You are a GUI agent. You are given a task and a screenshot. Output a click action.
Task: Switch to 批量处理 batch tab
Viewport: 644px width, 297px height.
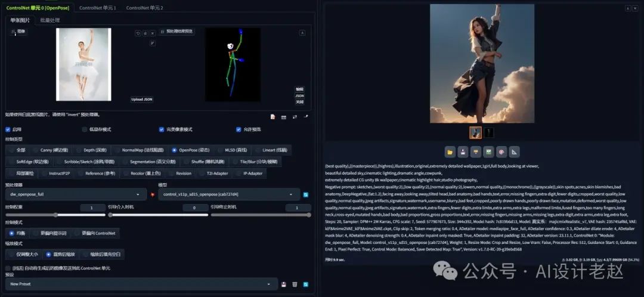[x=50, y=20]
